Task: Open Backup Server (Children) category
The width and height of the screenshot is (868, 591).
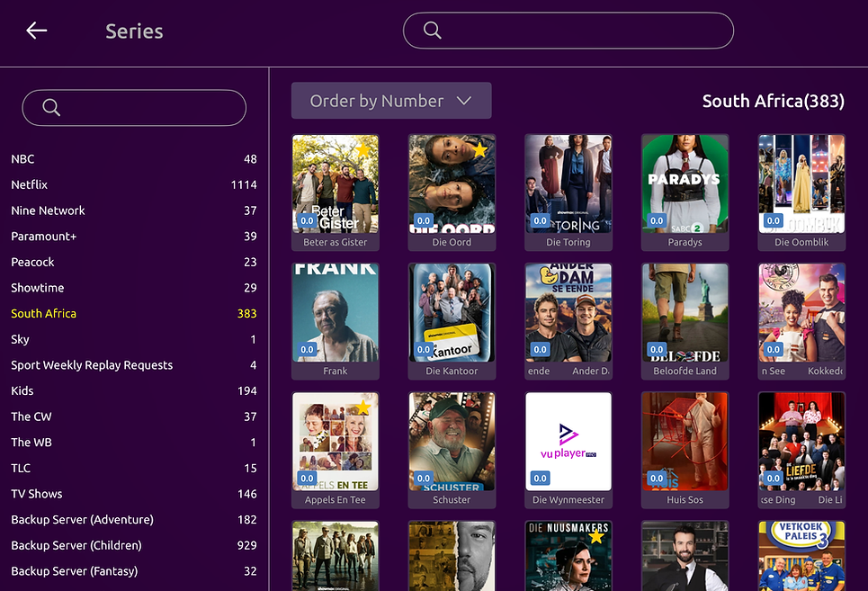Action: pos(134,545)
